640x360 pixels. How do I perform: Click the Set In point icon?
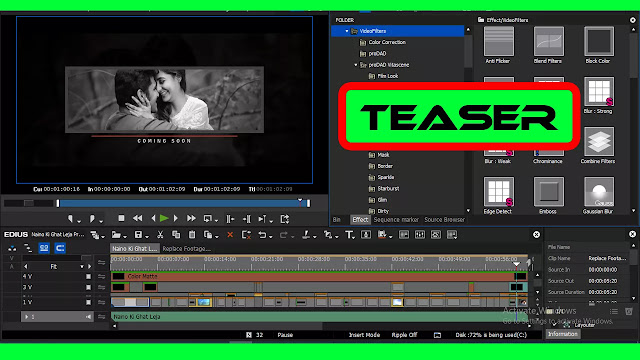[x=70, y=219]
